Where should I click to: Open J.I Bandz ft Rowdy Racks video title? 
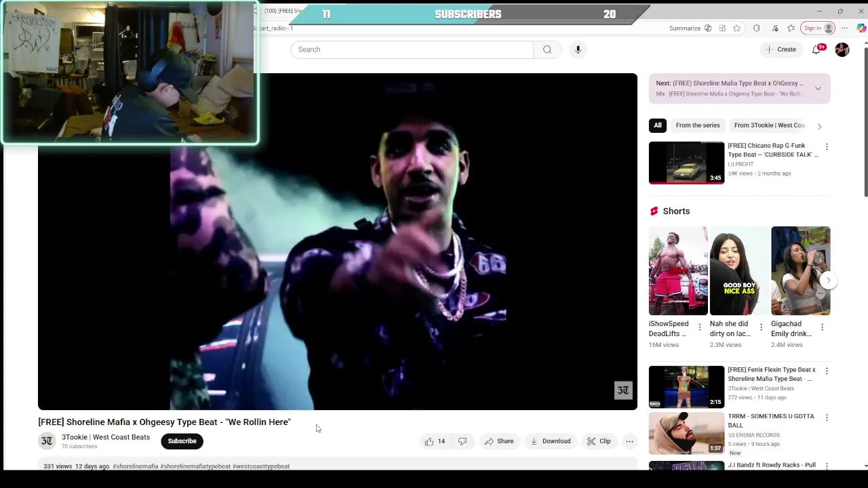(772, 465)
